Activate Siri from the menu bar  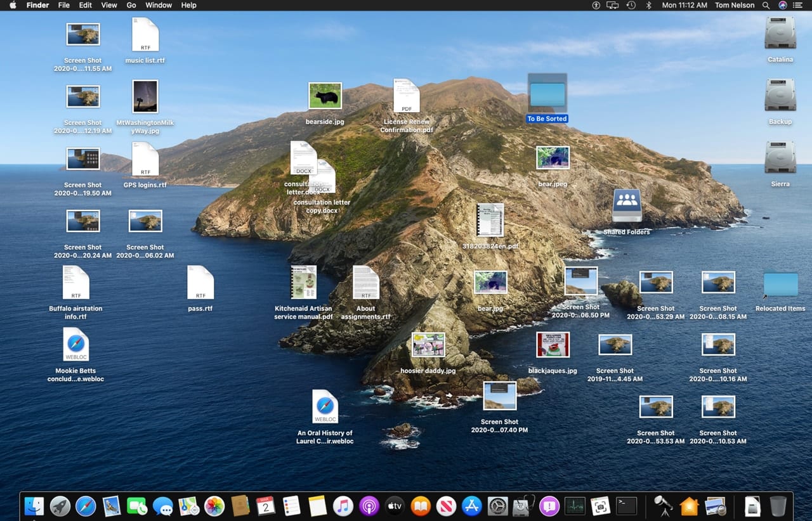click(783, 5)
